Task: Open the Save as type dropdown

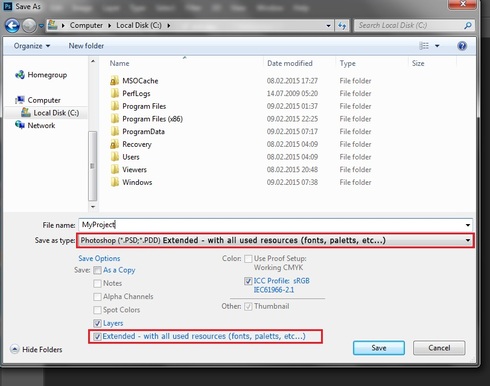Action: 275,240
